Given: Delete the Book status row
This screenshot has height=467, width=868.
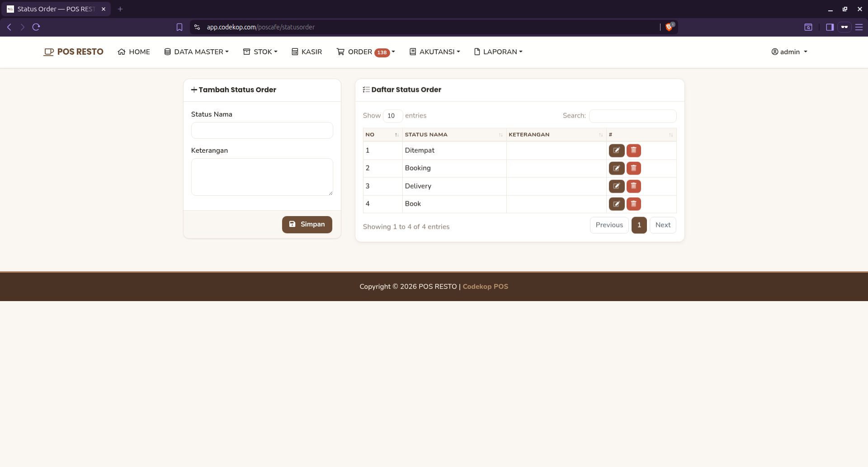Looking at the screenshot, I should point(634,204).
